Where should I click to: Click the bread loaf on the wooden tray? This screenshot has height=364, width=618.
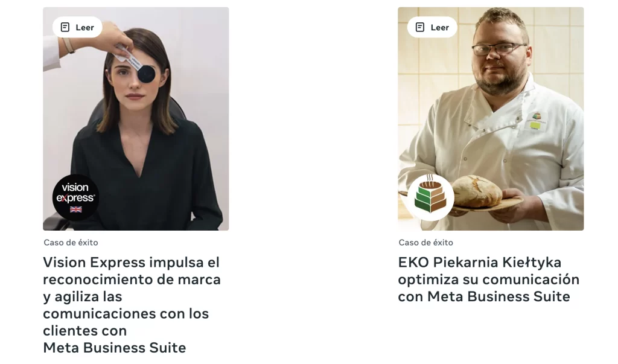[477, 191]
